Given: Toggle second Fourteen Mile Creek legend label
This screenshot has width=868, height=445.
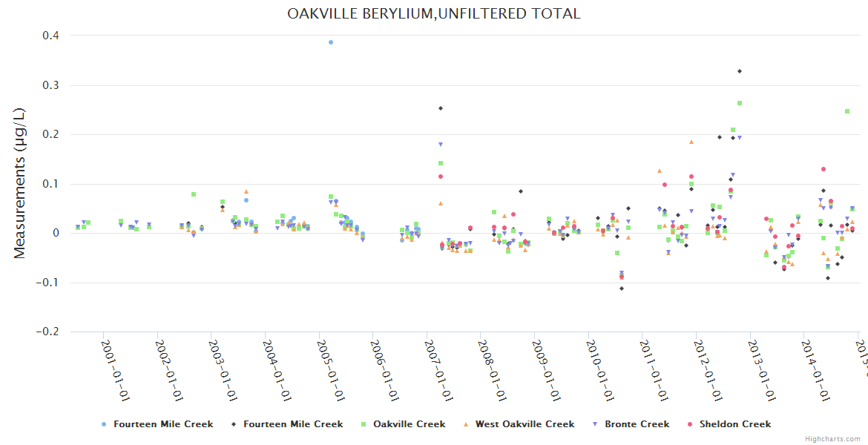Looking at the screenshot, I should 293,424.
